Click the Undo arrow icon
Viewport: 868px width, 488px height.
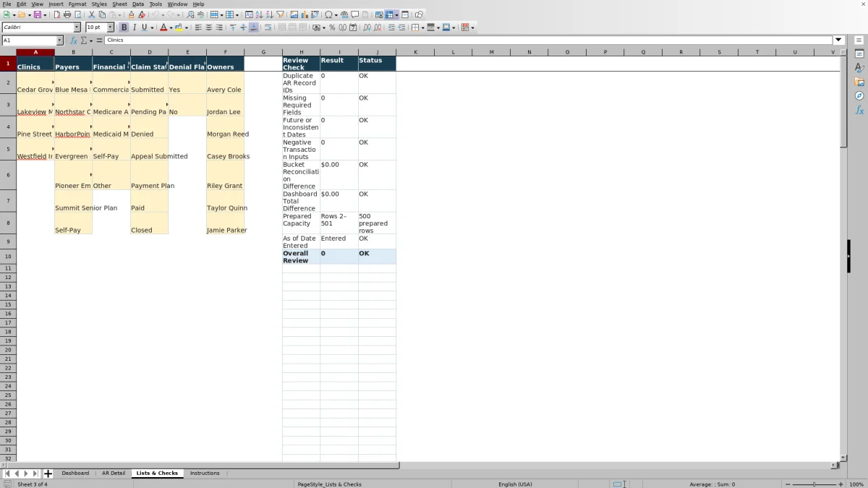pyautogui.click(x=155, y=14)
